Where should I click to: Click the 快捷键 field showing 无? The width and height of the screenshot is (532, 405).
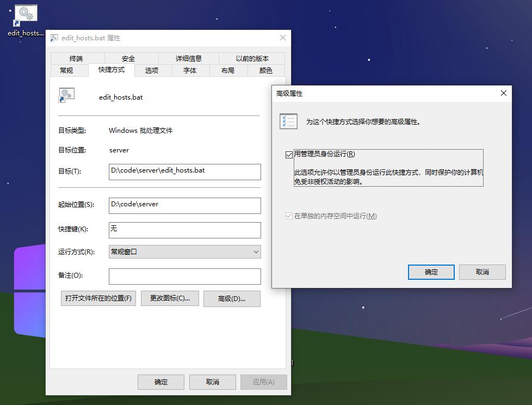click(185, 230)
